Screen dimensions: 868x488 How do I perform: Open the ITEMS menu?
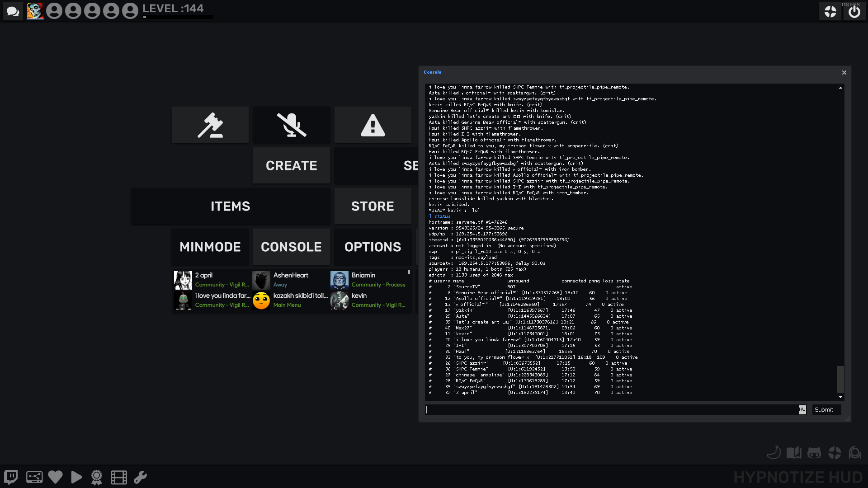[230, 206]
